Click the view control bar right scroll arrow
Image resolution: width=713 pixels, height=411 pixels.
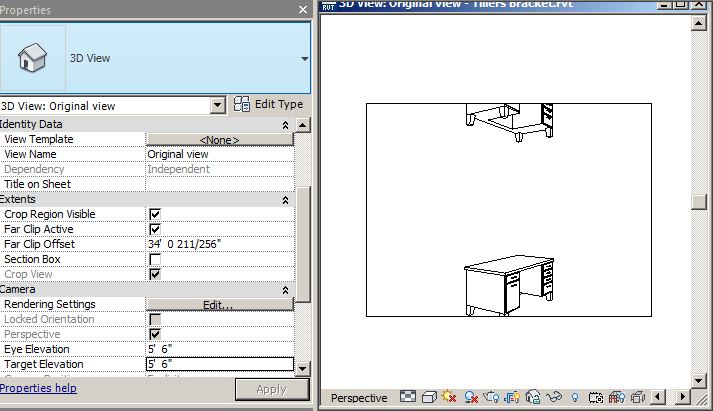(682, 397)
